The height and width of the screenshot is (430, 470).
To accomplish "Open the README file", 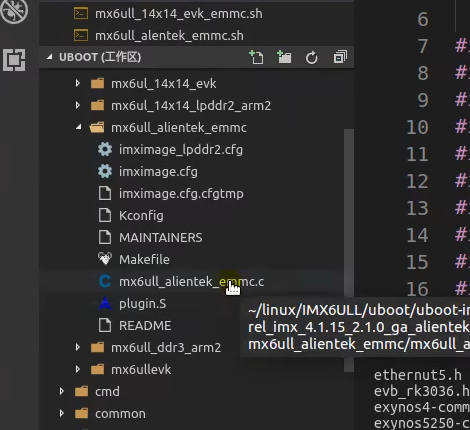I will coord(145,326).
